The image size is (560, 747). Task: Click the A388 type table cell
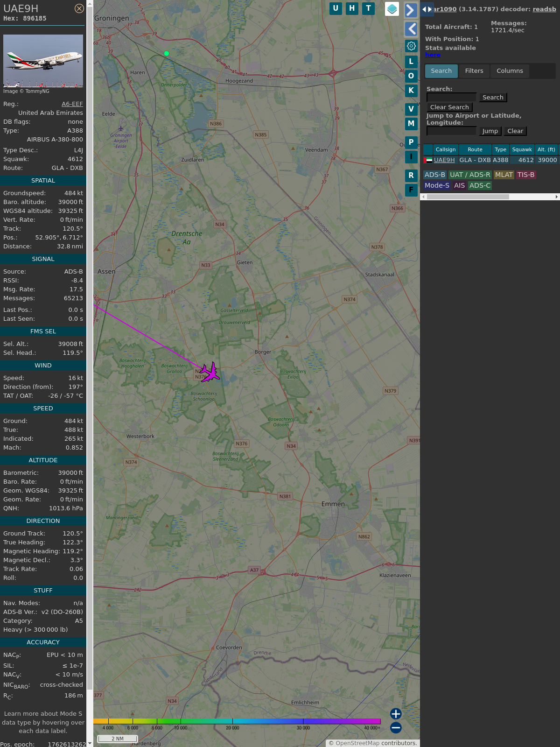(501, 160)
